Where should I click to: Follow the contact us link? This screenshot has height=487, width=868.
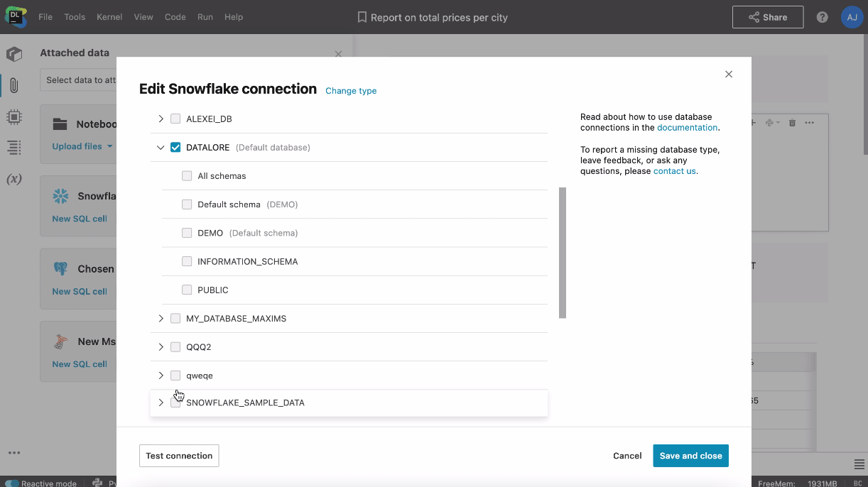tap(675, 171)
